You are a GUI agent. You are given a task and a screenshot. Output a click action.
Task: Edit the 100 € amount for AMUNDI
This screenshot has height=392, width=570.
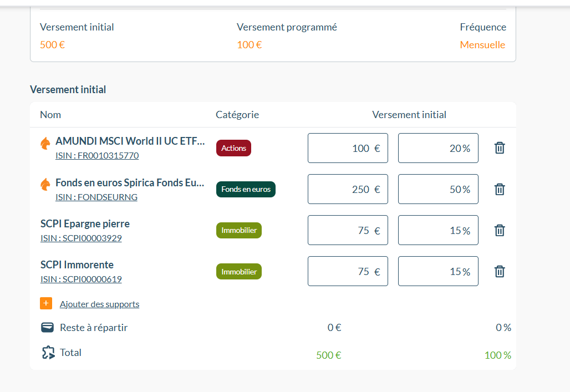click(348, 148)
